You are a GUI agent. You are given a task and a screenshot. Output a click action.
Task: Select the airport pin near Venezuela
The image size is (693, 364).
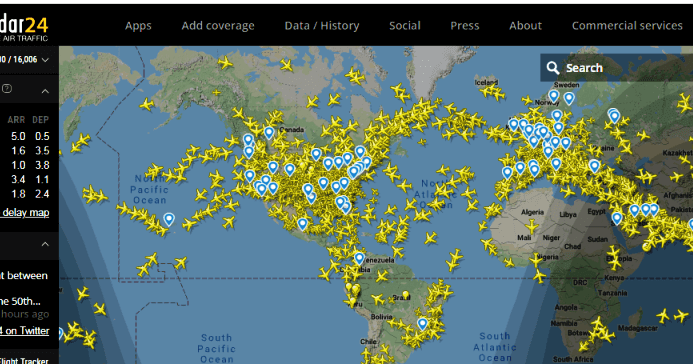[x=359, y=258]
